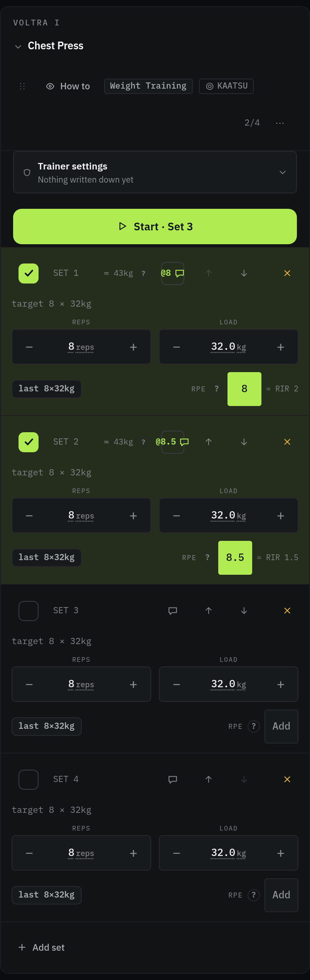310x980 pixels.
Task: Delete Set 4 with the orange X
Action: [287, 779]
